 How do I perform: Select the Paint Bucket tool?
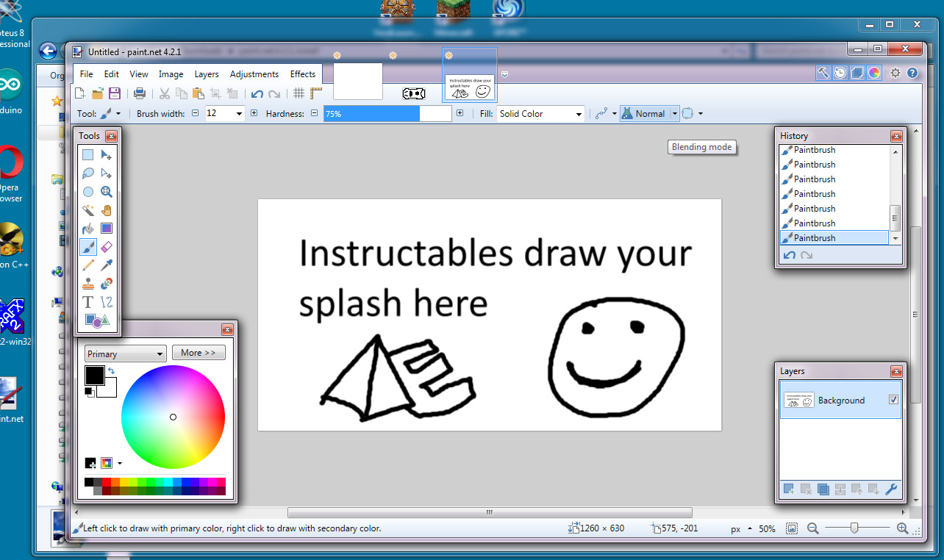click(87, 228)
